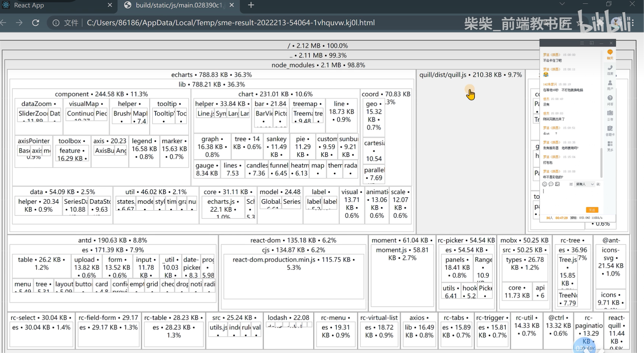Open a new browser tab
Viewport: 644px width, 353px height.
[251, 5]
